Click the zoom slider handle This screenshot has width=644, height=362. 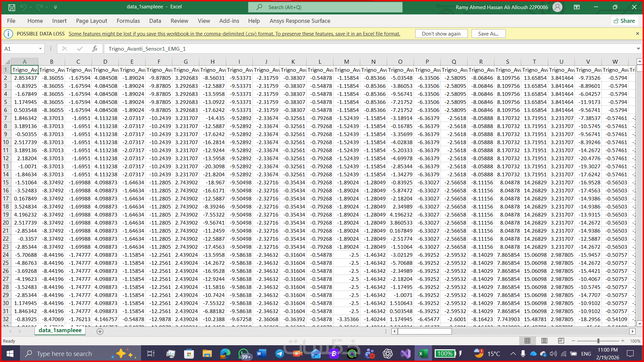tap(598, 341)
